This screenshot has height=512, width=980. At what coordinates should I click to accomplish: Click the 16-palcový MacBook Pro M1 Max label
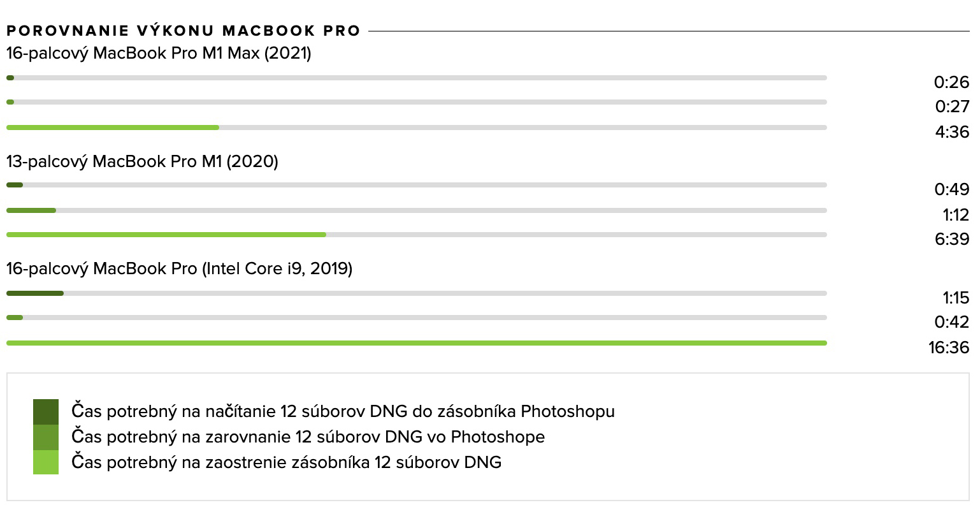(x=159, y=54)
